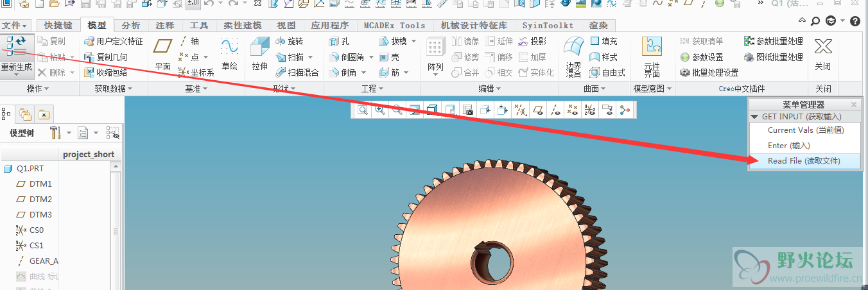Click the 批量处理设置 button

(709, 72)
